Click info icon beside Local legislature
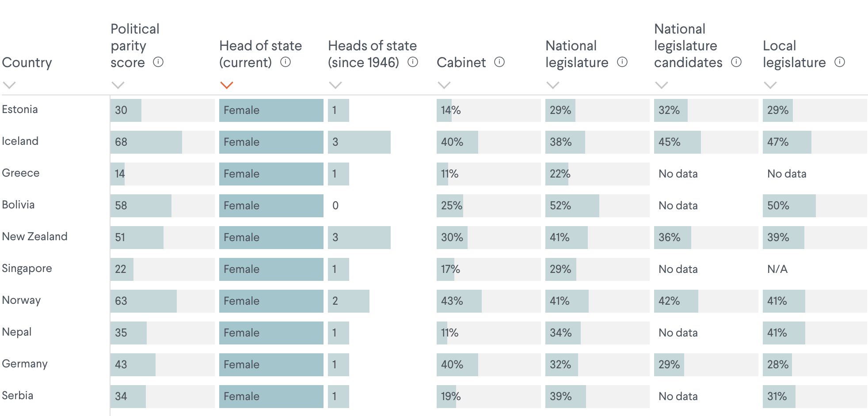The image size is (868, 416). tap(840, 62)
